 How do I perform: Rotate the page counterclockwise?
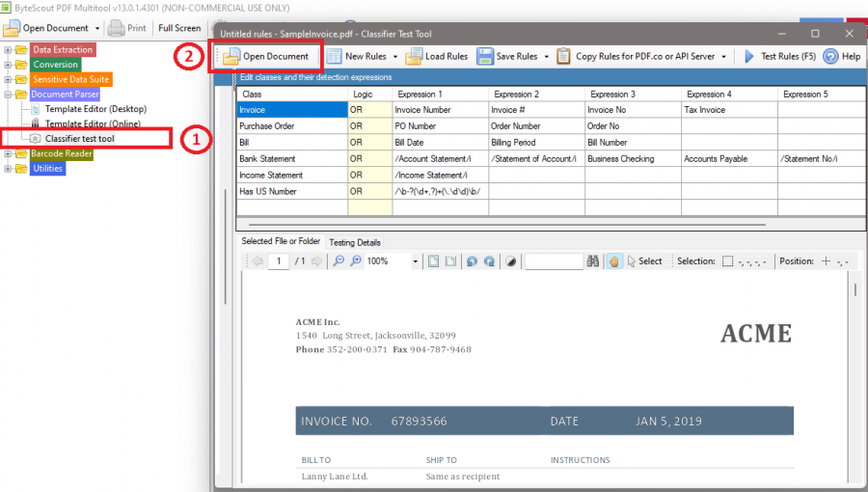point(472,261)
